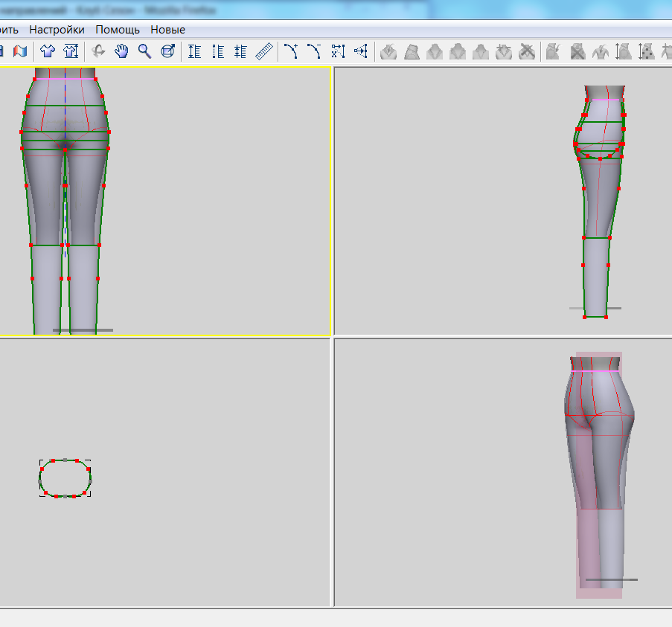The image size is (672, 627).
Task: Click the dotted vertical line dimension icon
Action: 218,51
